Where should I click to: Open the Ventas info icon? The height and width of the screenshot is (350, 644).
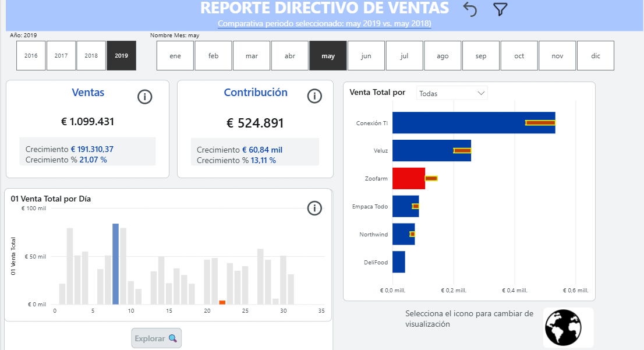click(144, 97)
